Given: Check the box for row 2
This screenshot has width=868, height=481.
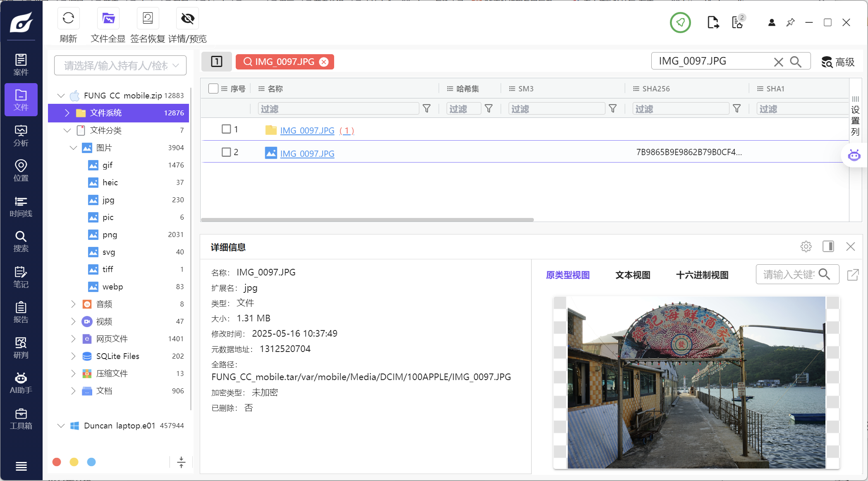Looking at the screenshot, I should [x=226, y=152].
